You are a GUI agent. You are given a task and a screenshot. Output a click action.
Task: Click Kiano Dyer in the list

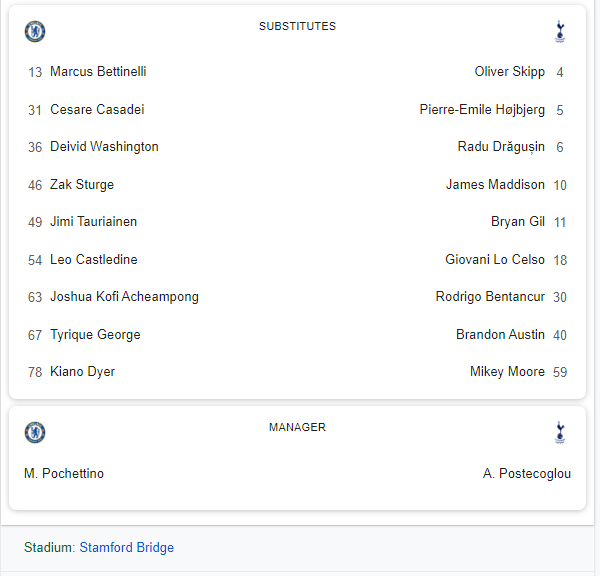coord(82,372)
